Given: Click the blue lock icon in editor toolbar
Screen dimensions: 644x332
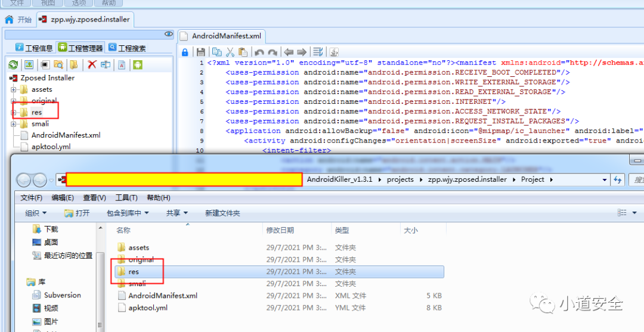Looking at the screenshot, I should [x=185, y=52].
